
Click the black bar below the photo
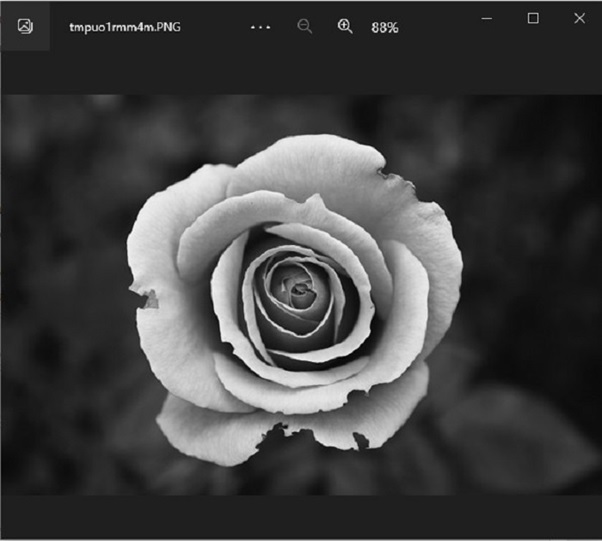coord(300,517)
